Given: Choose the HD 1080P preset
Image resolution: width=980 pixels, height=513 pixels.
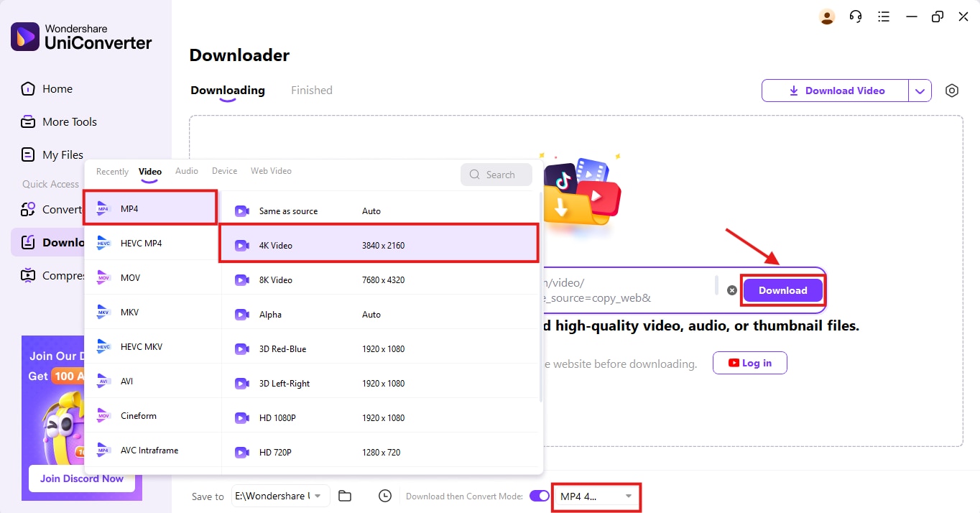Looking at the screenshot, I should coord(379,418).
